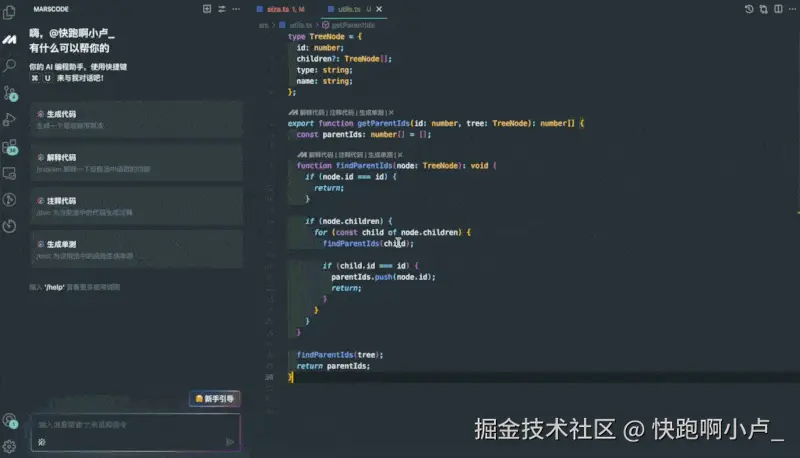Open the Source Control view icon

[10, 93]
